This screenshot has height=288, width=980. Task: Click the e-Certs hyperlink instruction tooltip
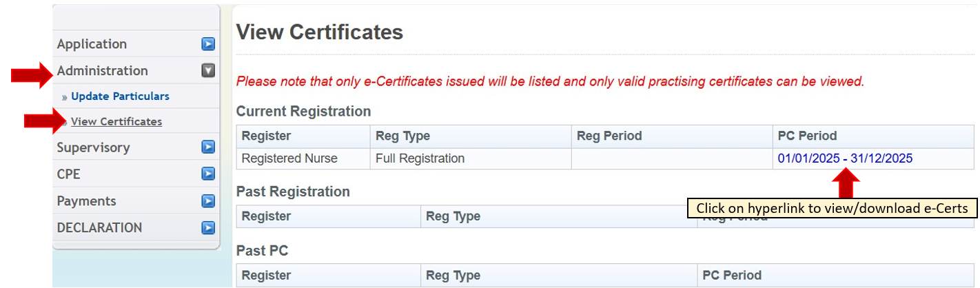click(832, 208)
